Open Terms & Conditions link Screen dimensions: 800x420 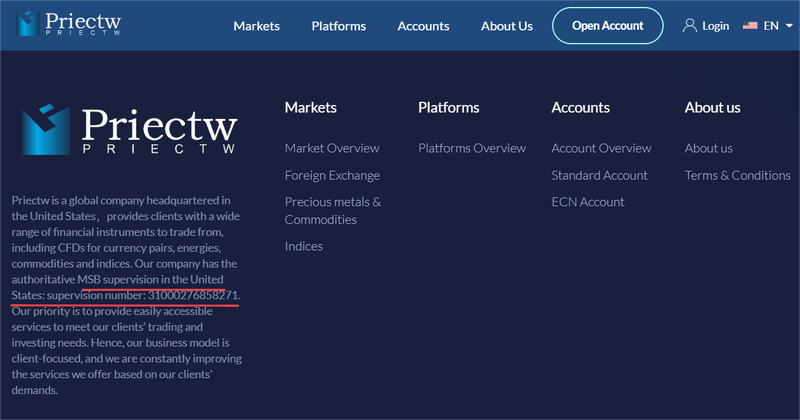point(738,176)
